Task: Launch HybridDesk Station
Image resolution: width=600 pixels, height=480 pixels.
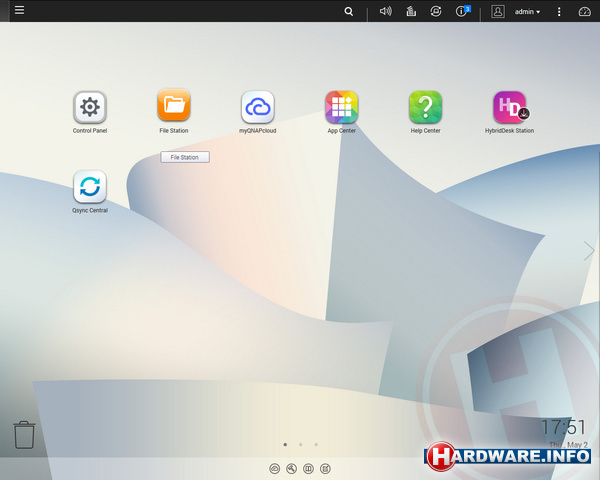Action: [x=509, y=107]
